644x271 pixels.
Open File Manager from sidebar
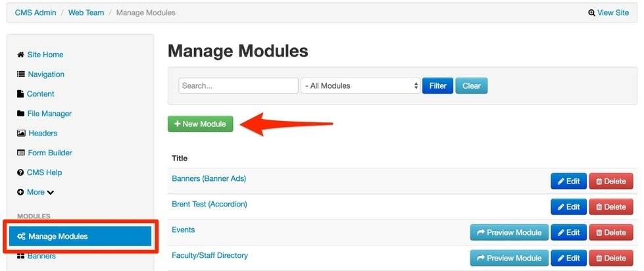(49, 114)
